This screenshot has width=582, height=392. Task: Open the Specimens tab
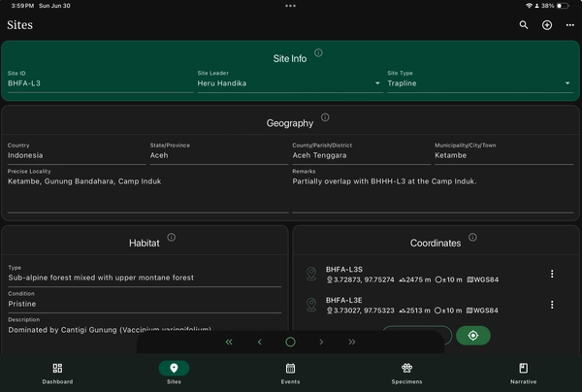tap(406, 373)
